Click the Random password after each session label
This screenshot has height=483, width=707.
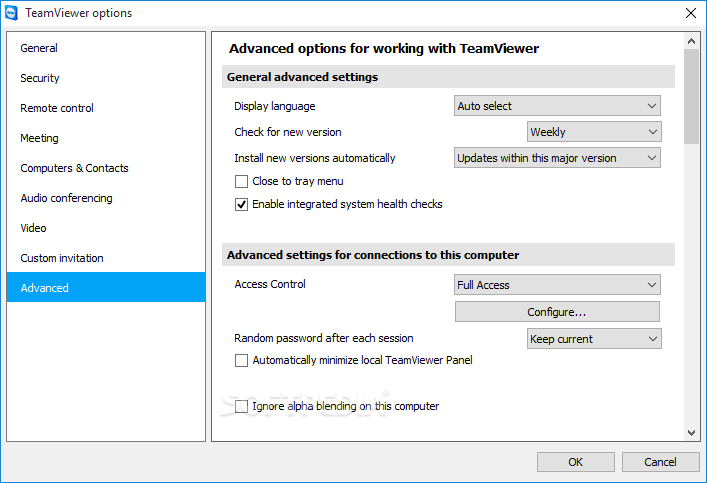(x=324, y=338)
